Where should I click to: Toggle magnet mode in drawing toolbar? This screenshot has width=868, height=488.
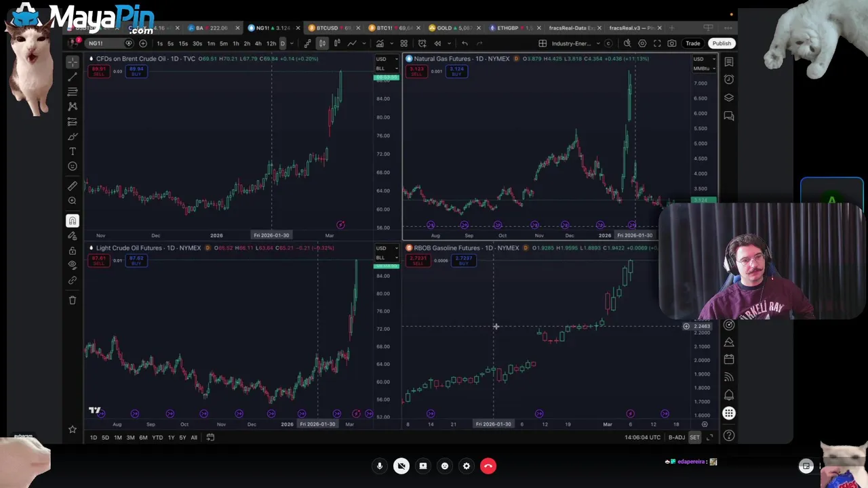tap(73, 220)
